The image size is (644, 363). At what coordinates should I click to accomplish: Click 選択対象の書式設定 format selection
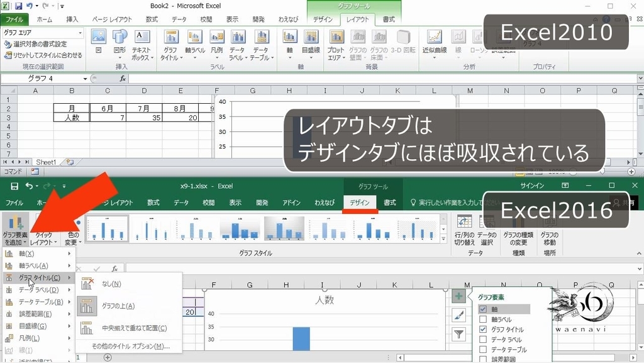pyautogui.click(x=36, y=44)
